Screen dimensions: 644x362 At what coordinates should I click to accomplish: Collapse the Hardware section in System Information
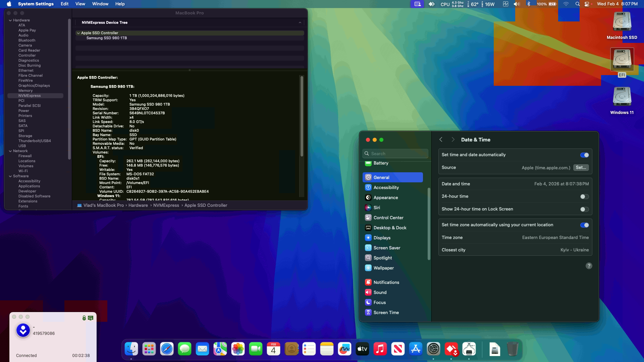click(10, 20)
